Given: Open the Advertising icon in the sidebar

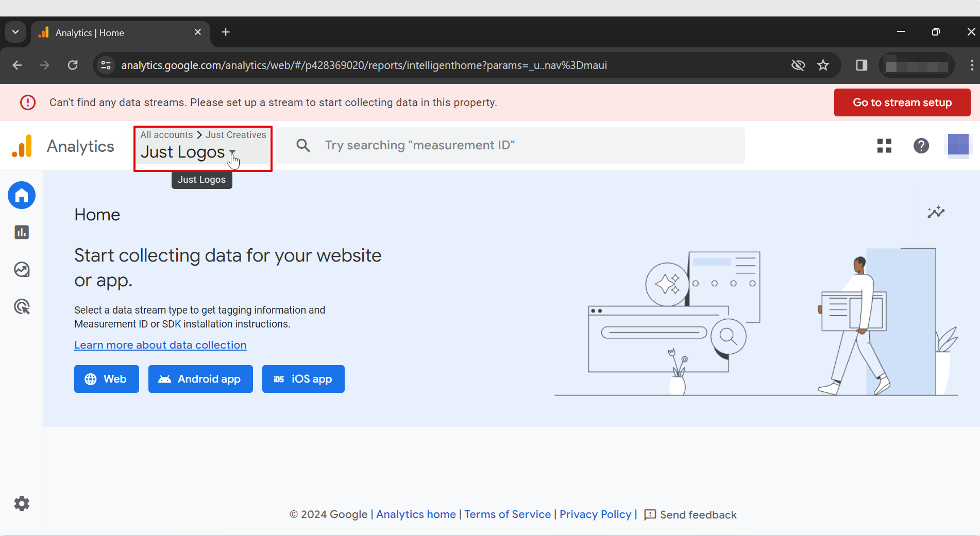Looking at the screenshot, I should (22, 307).
